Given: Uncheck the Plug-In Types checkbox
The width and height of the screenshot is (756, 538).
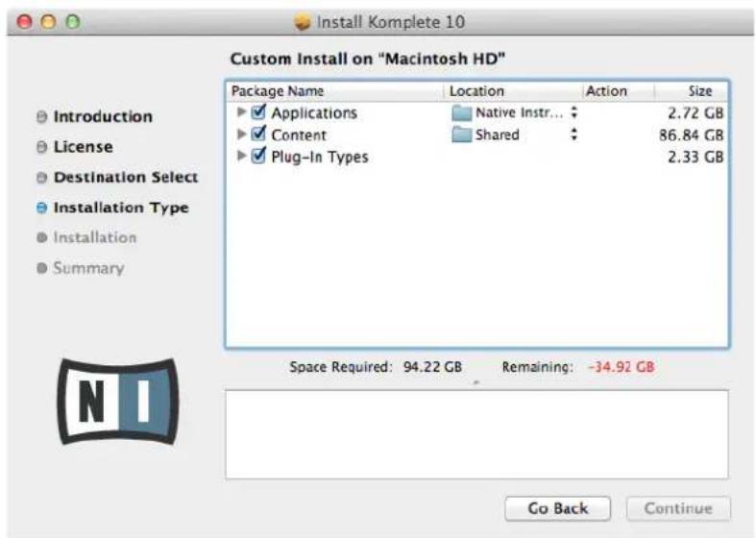Looking at the screenshot, I should [x=259, y=156].
